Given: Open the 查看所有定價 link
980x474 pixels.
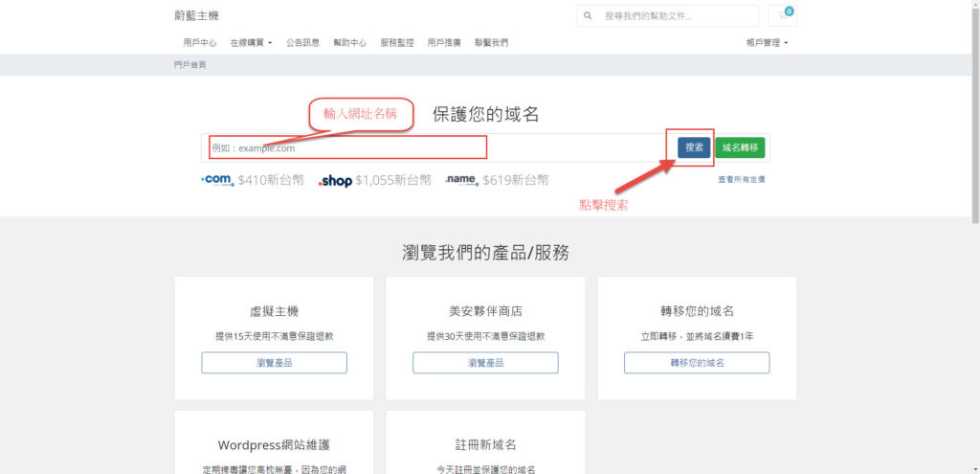Looking at the screenshot, I should click(x=742, y=180).
